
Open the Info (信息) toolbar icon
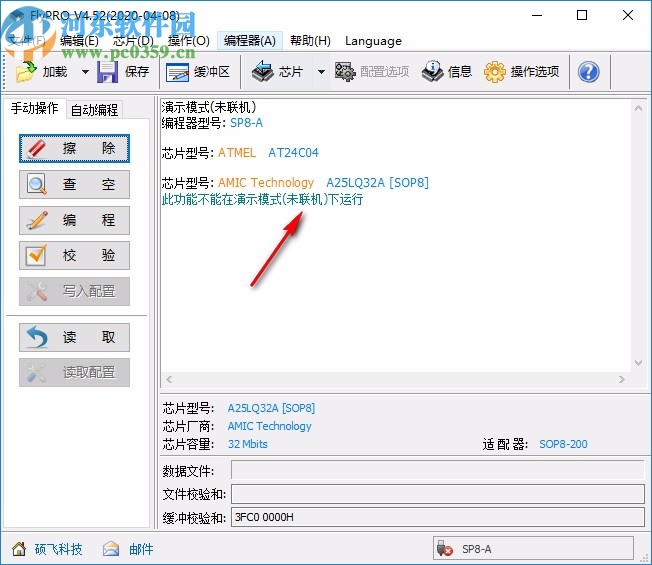[432, 72]
